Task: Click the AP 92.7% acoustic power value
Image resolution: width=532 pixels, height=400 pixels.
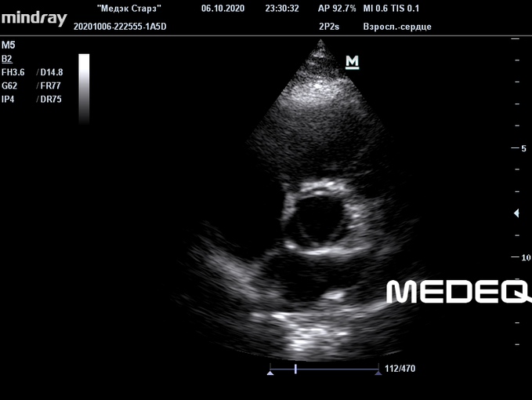Action: [x=335, y=9]
